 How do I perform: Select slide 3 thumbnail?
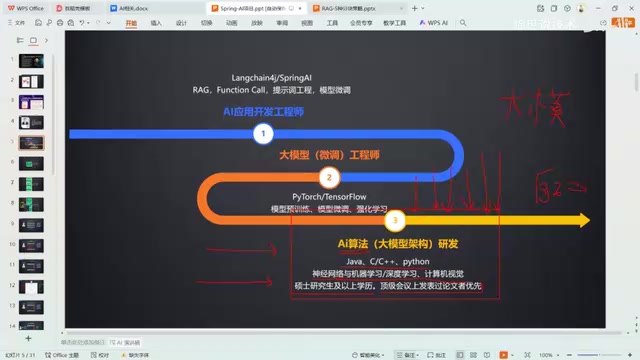[x=31, y=102]
